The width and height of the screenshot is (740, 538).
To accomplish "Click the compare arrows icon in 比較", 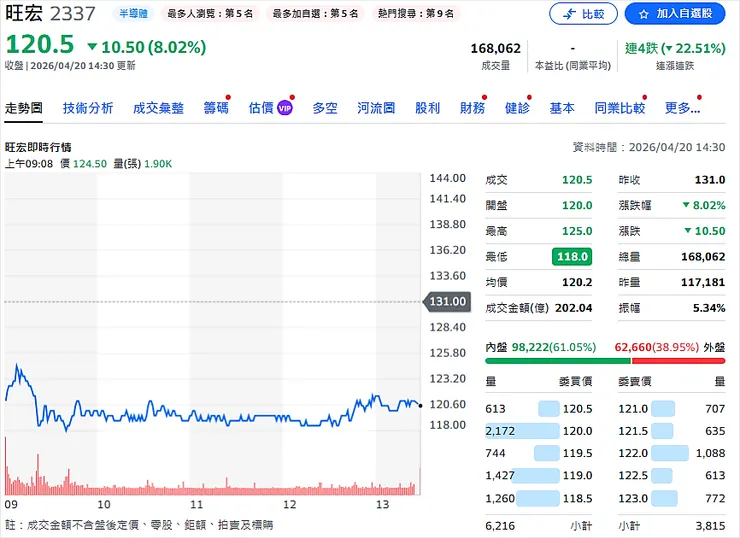I will click(570, 14).
